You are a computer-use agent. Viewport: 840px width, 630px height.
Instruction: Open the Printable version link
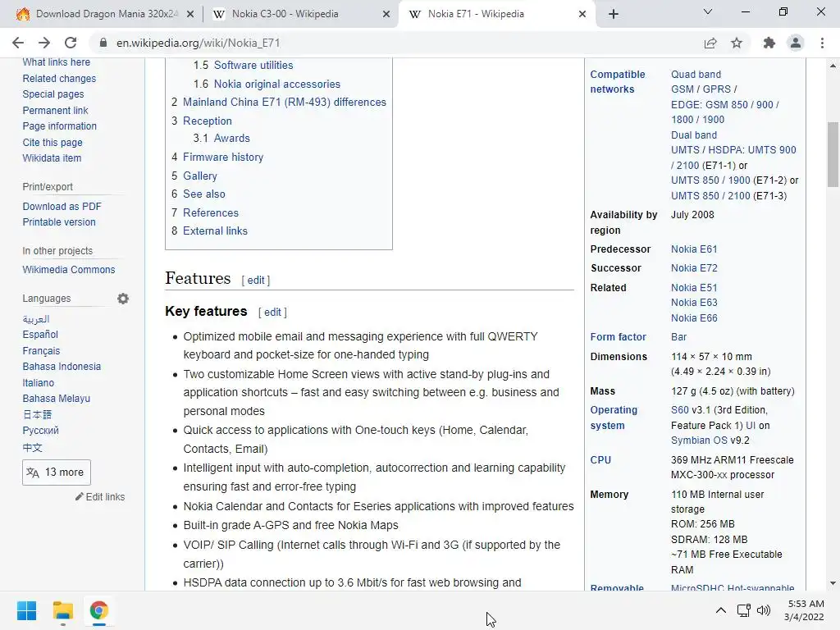[x=59, y=221]
